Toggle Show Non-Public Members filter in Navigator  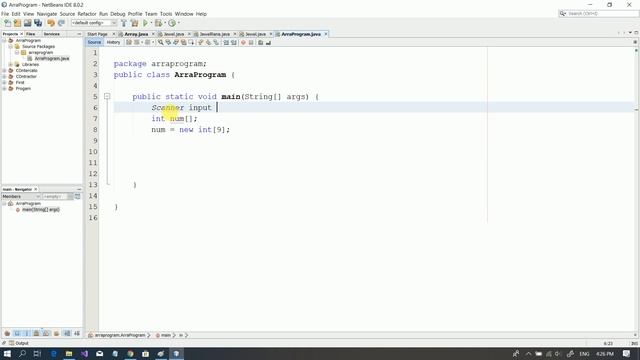pyautogui.click(x=36, y=333)
